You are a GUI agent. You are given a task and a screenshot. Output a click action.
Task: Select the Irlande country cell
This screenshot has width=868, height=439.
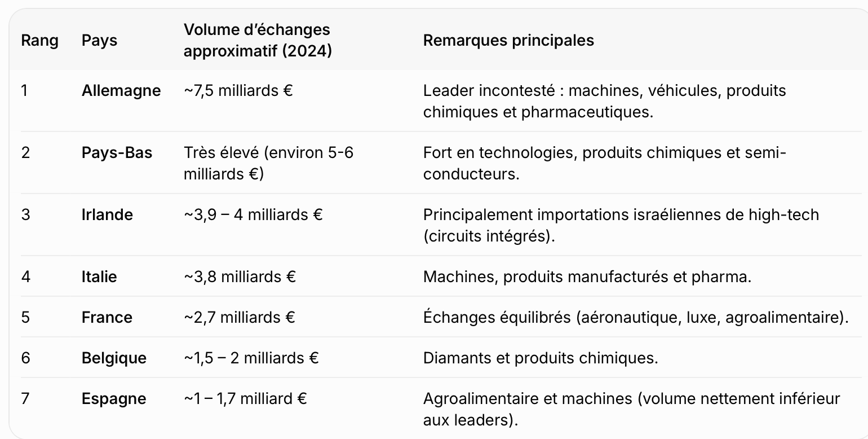[x=107, y=214]
